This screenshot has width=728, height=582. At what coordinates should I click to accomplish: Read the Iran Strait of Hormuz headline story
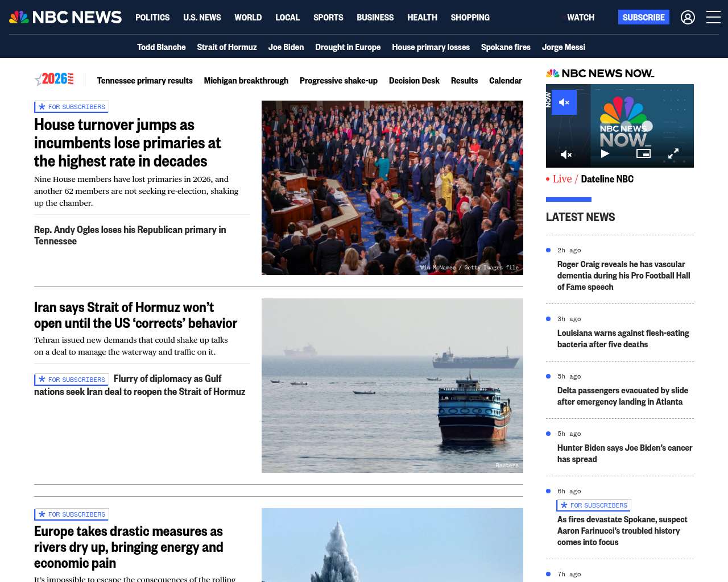pos(135,315)
